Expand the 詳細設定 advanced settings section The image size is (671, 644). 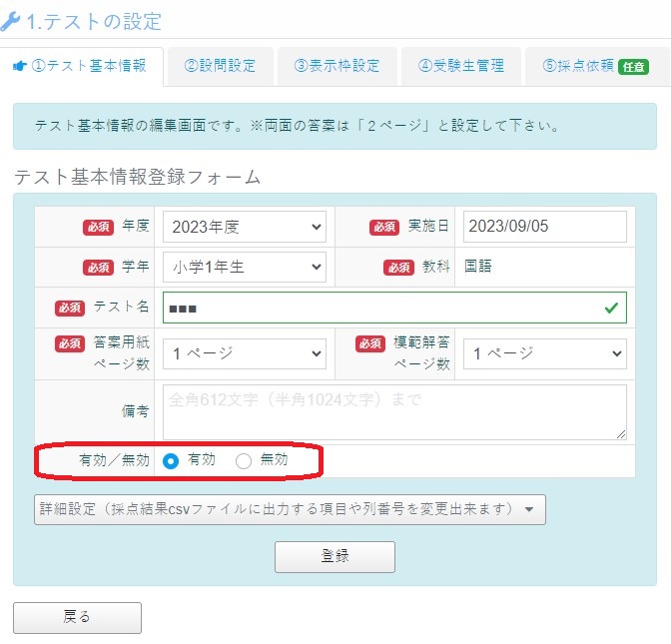(x=290, y=509)
